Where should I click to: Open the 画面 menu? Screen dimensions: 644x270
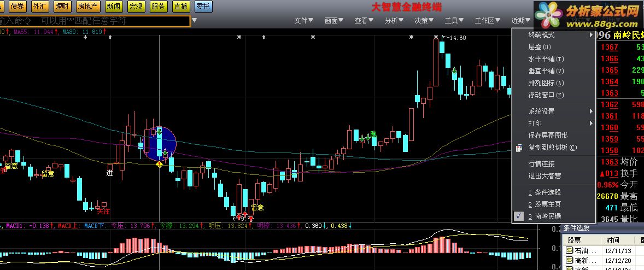[x=334, y=21]
